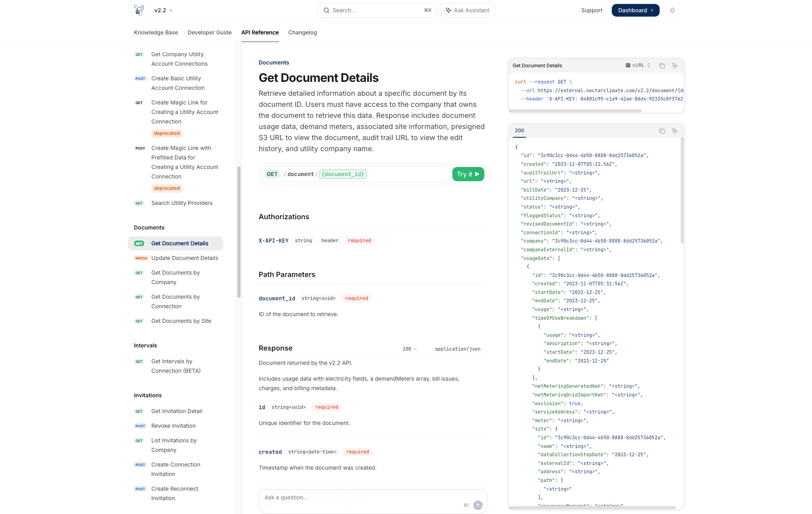
Task: Click the X-API-KEY authorization name
Action: click(273, 241)
